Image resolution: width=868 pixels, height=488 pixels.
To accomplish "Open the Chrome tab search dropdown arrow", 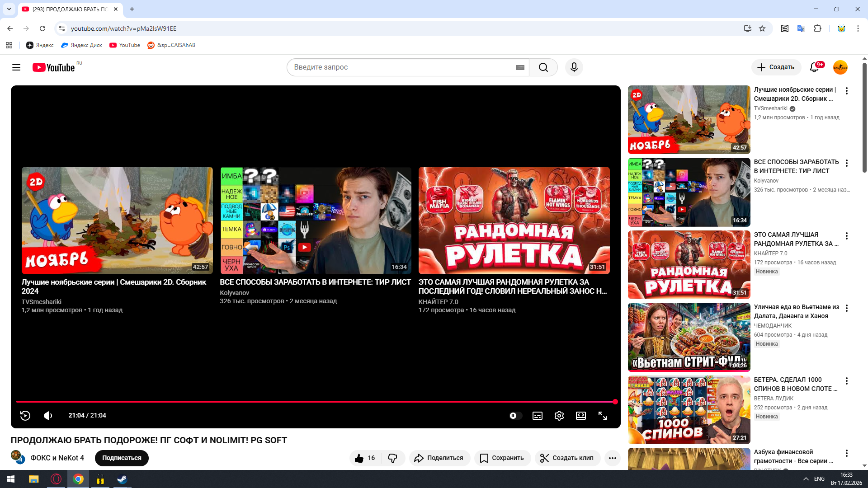I will click(x=9, y=9).
